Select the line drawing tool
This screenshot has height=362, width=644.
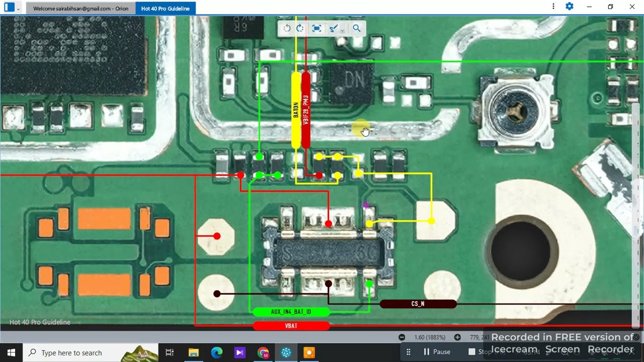click(333, 29)
